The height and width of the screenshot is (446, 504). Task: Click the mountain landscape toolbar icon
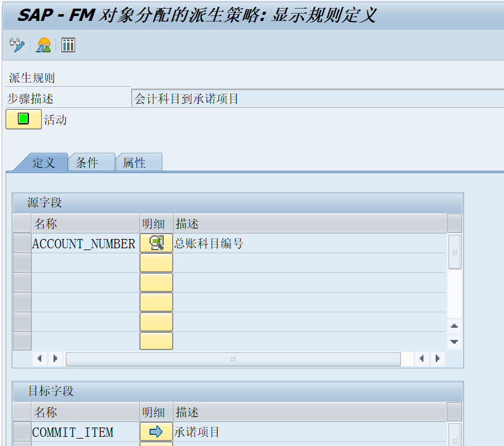click(44, 45)
